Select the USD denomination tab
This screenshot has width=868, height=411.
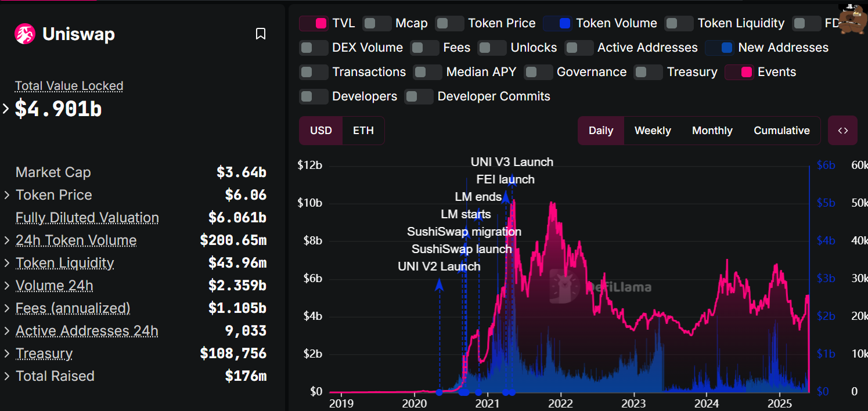pos(321,131)
